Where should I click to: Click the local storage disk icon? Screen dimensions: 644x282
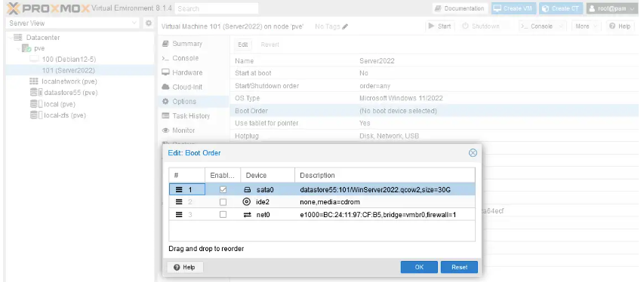tap(36, 104)
